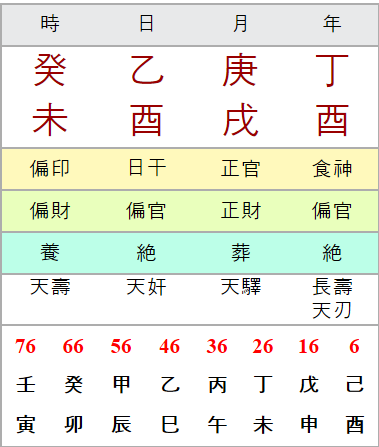Click black 戊 stem below age 16

click(309, 384)
